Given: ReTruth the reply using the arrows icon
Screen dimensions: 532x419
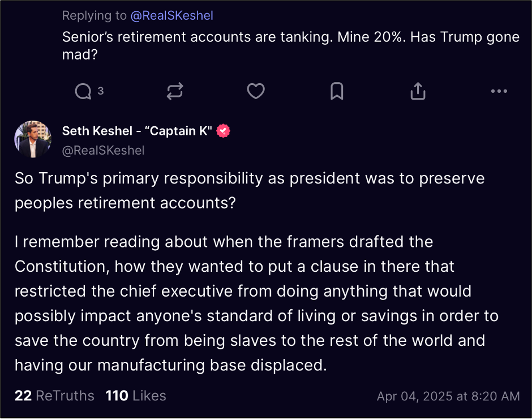Looking at the screenshot, I should tap(175, 91).
